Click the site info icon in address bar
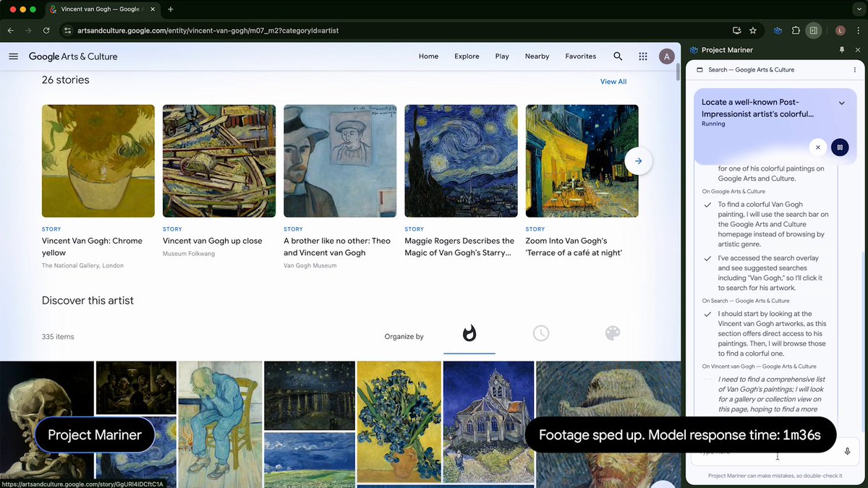 click(67, 30)
